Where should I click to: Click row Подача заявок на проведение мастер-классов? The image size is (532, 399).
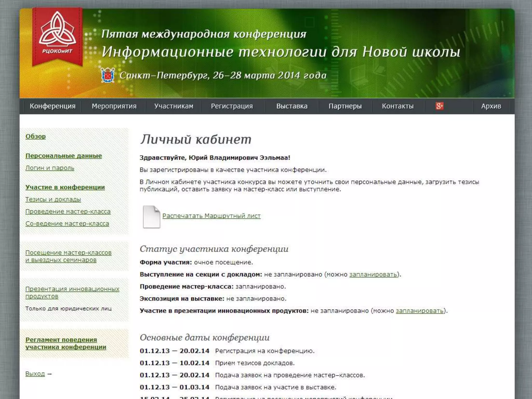252,375
